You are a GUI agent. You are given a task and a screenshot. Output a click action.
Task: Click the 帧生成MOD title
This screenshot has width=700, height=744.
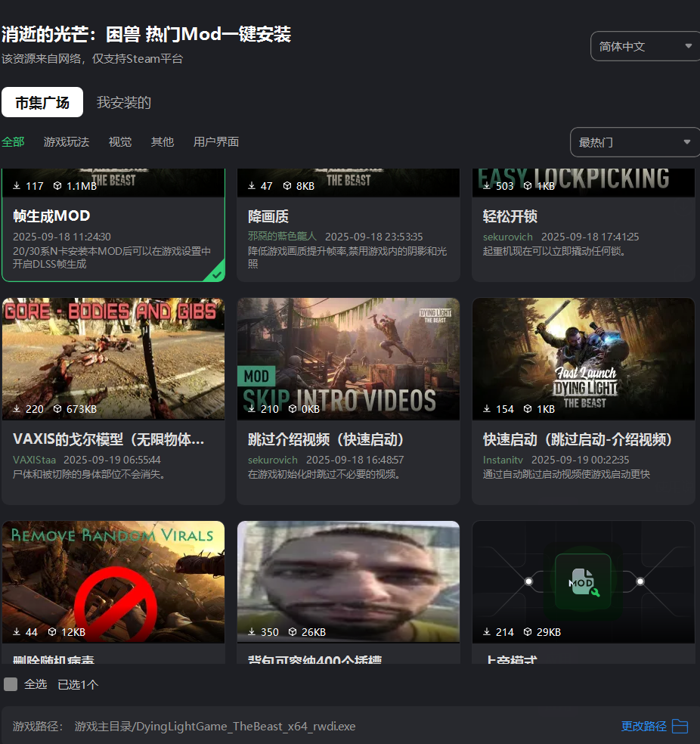tap(51, 216)
